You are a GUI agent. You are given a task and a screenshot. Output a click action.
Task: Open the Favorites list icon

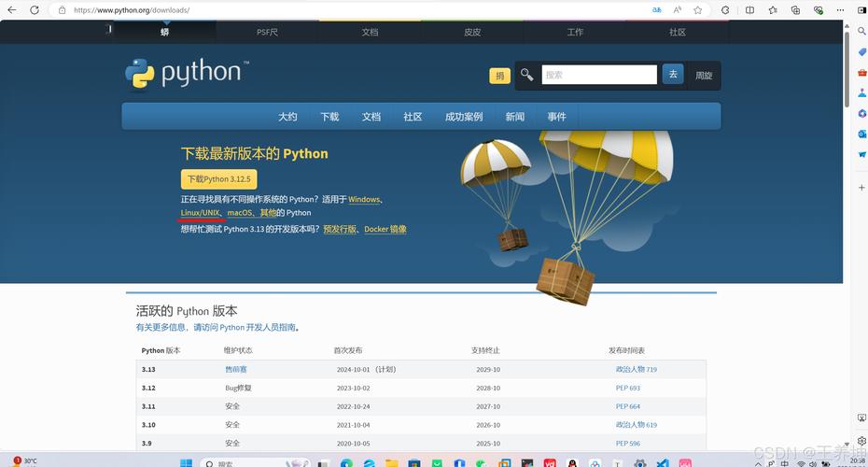[x=773, y=10]
